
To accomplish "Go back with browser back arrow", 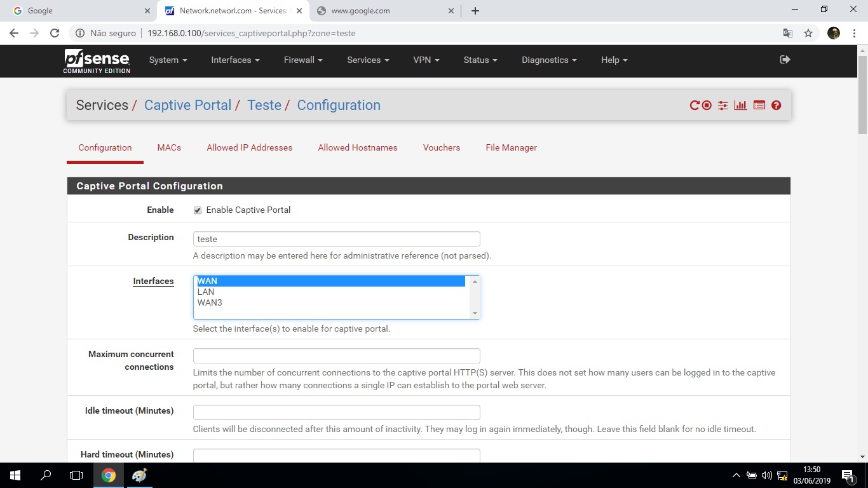I will (x=14, y=33).
